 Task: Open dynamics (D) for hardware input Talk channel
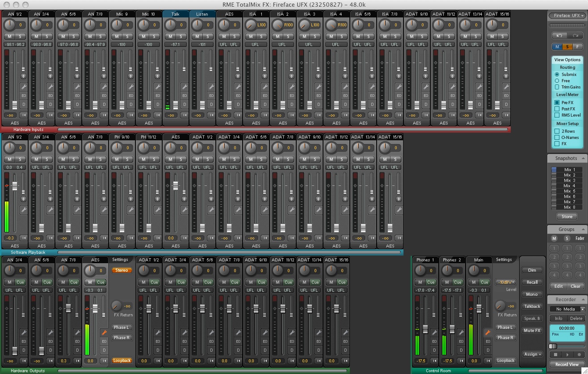pos(184,104)
